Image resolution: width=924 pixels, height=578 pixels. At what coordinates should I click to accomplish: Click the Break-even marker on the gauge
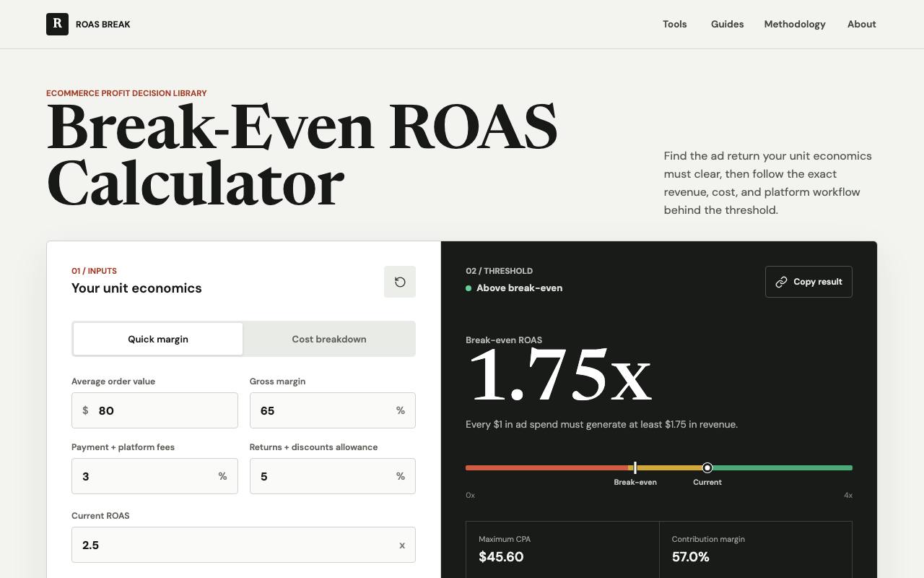(635, 468)
